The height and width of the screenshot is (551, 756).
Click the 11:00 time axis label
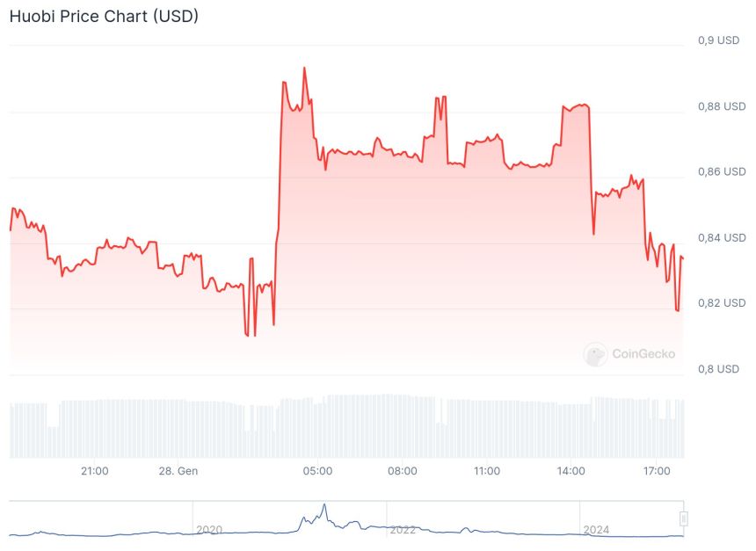[487, 471]
